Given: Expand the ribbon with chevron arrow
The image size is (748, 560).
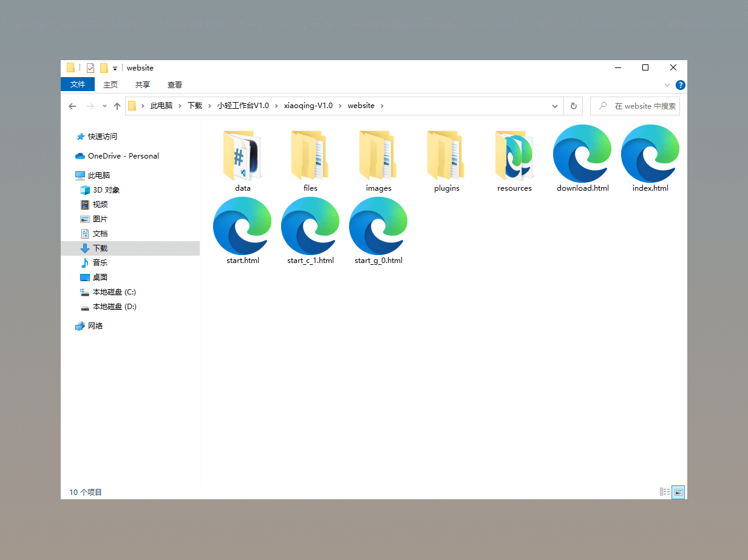Looking at the screenshot, I should [667, 85].
